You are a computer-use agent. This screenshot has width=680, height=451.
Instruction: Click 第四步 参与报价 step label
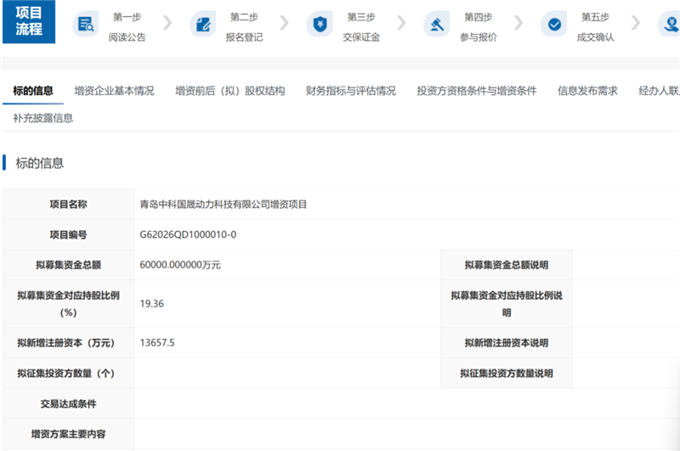pos(478,27)
